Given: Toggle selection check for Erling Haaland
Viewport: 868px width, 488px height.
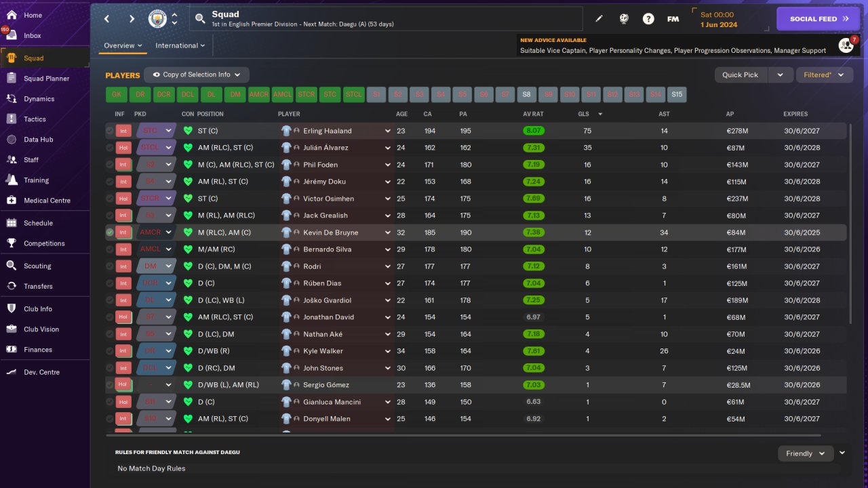Looking at the screenshot, I should [110, 131].
